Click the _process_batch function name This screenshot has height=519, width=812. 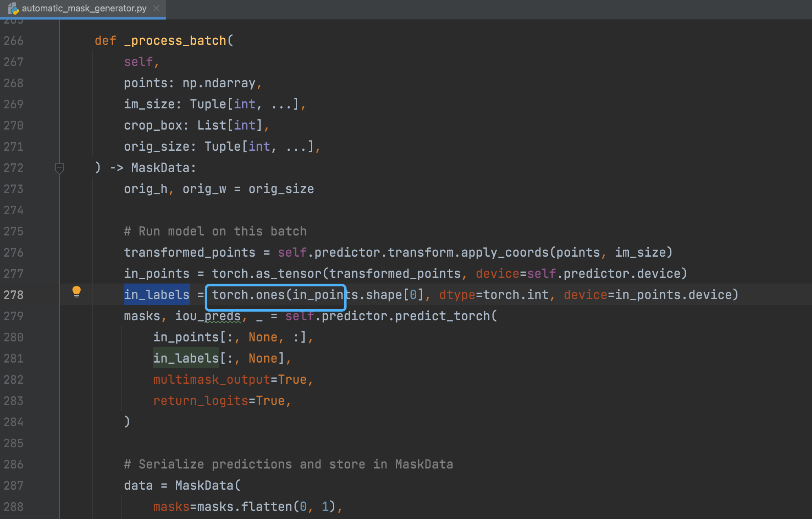(x=175, y=41)
